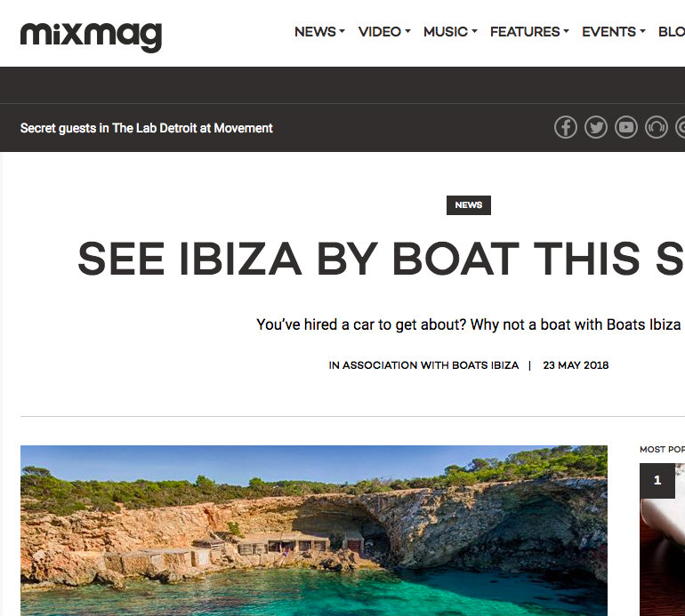Expand the MUSIC dropdown menu

pos(450,32)
